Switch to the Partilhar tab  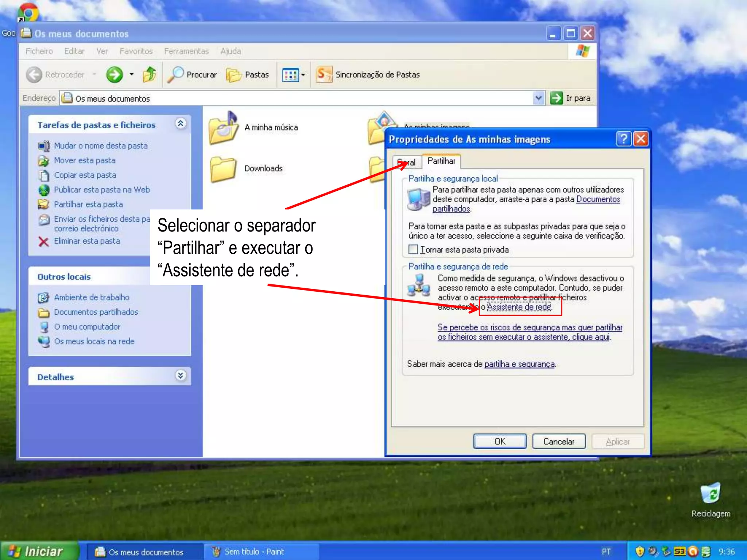pyautogui.click(x=441, y=161)
